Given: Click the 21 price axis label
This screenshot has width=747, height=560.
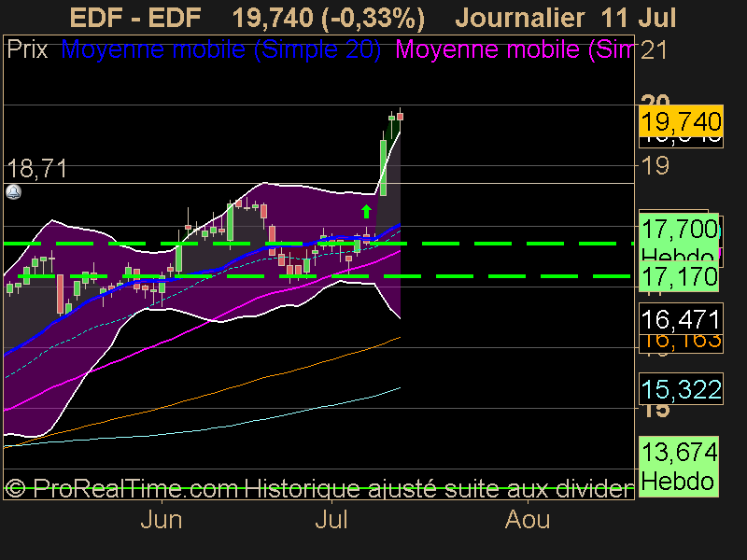Looking at the screenshot, I should tap(655, 50).
